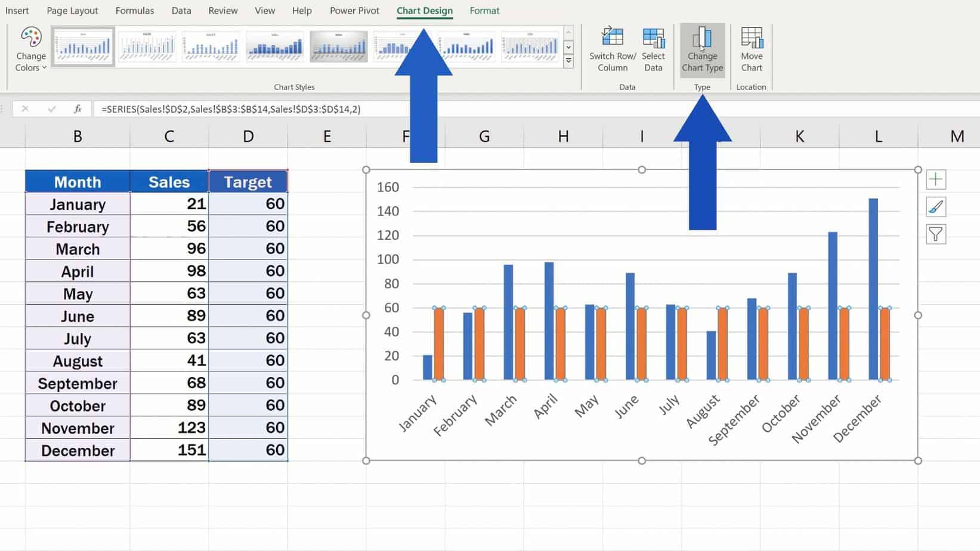Click the Help ribbon tab

302,10
